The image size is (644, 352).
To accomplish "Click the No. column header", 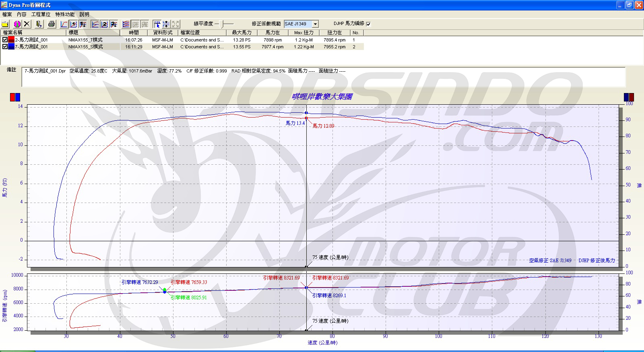I will pos(357,33).
